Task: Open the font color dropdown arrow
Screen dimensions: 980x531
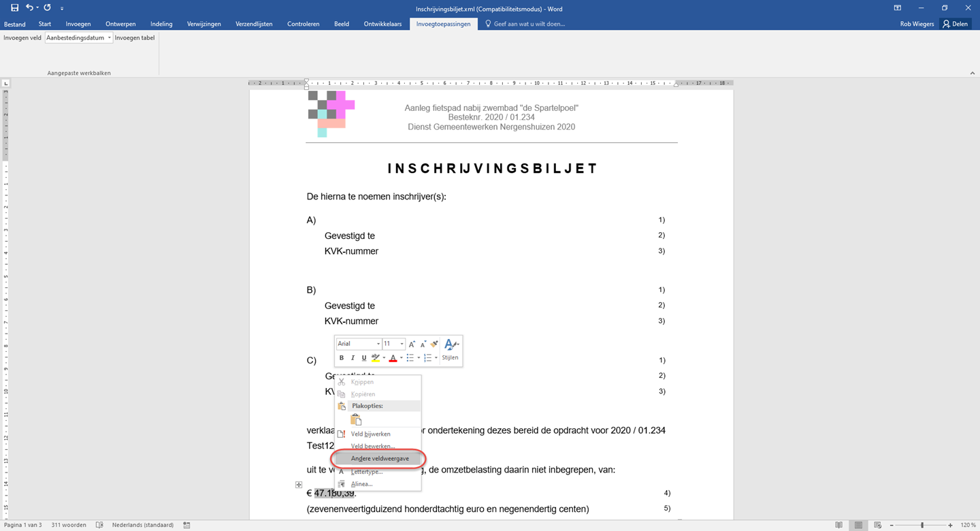Action: [402, 358]
